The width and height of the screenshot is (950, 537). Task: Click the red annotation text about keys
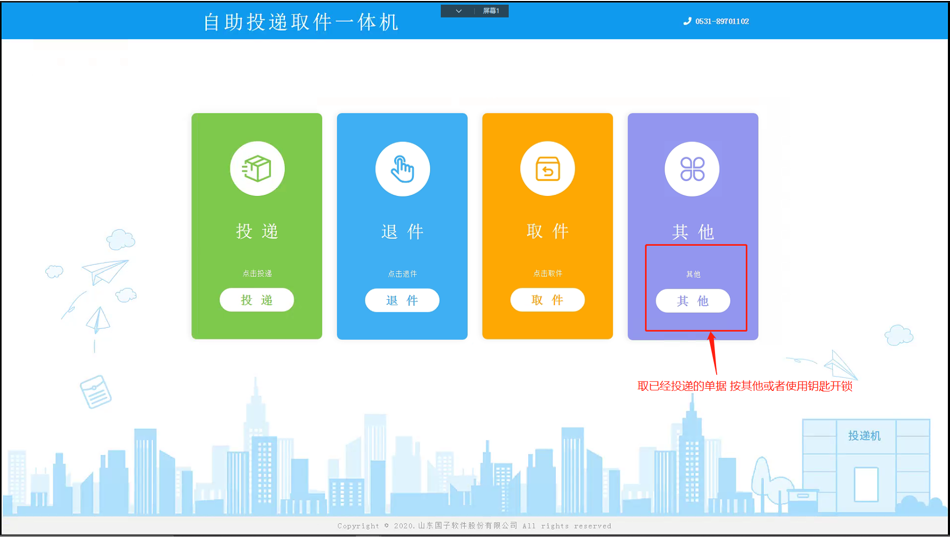point(745,386)
